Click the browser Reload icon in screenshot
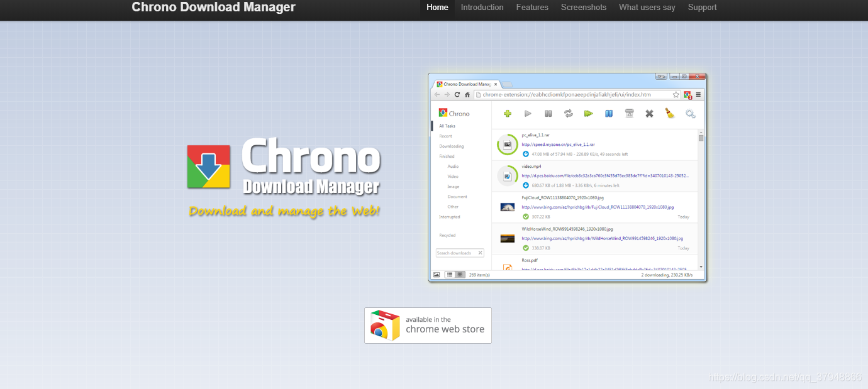868x389 pixels. (x=457, y=95)
